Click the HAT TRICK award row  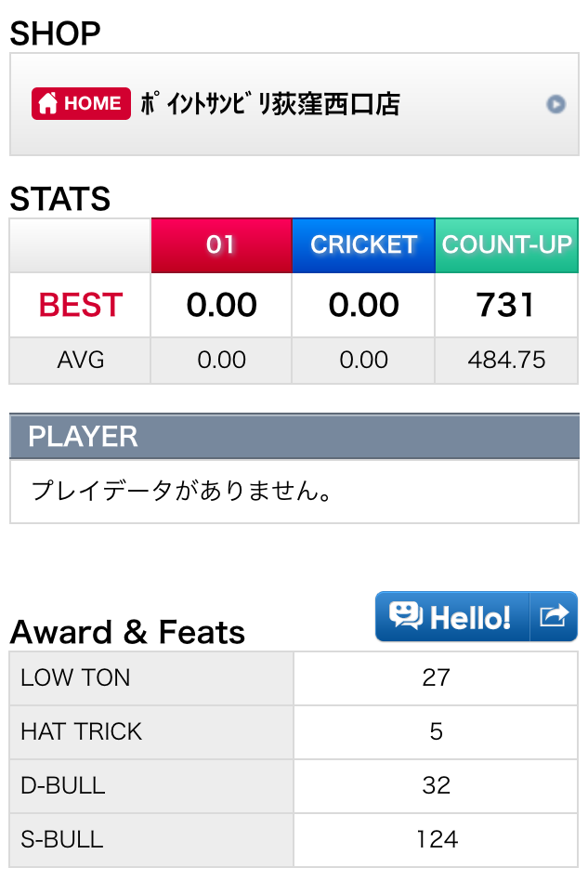coord(294,732)
